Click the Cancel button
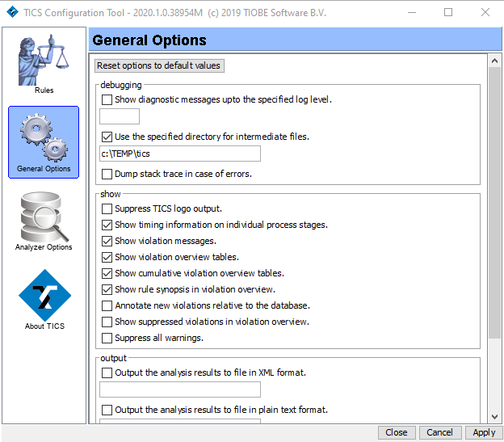This screenshot has height=442, width=504. (x=439, y=432)
